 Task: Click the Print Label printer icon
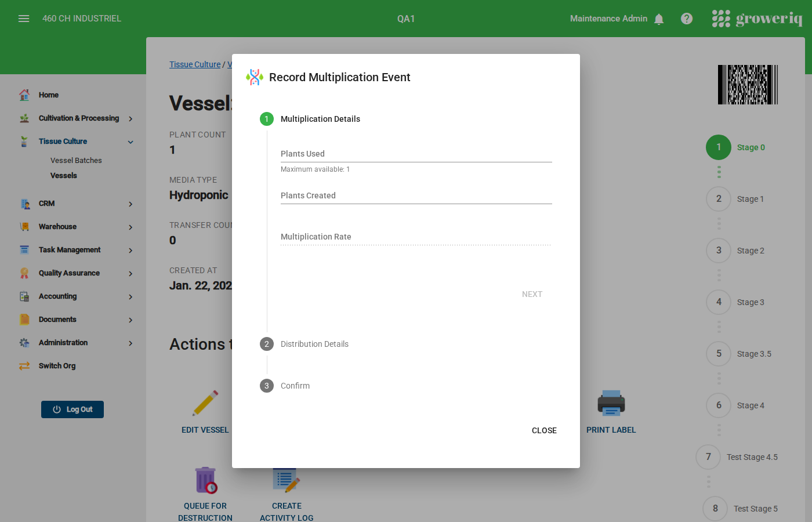coord(611,404)
